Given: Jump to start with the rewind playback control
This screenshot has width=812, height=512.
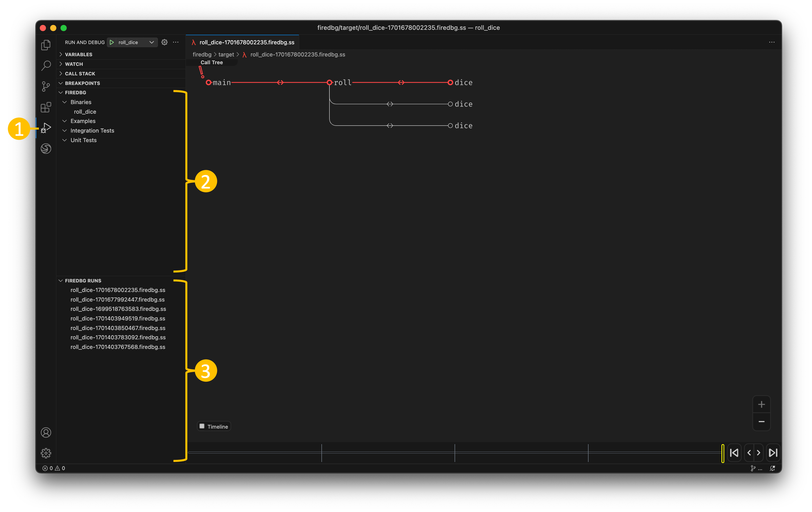Looking at the screenshot, I should 734,453.
